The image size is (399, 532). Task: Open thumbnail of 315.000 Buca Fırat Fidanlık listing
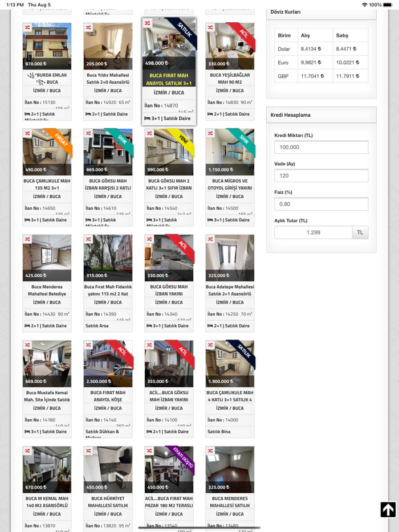tap(108, 257)
